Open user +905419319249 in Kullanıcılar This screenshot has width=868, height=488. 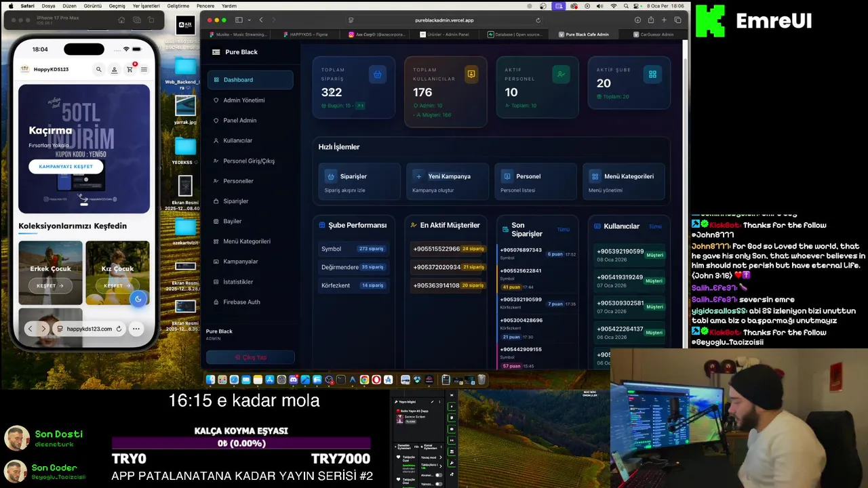(630, 281)
